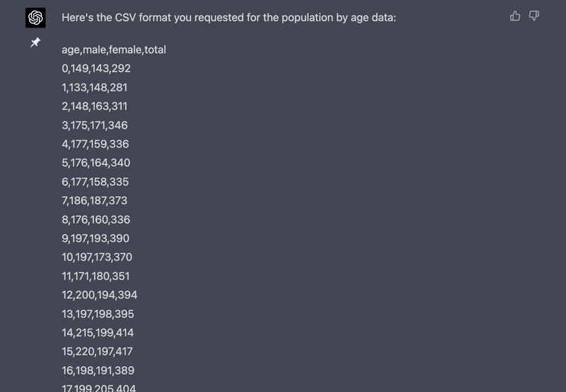Click the row 3,175,171,346

(95, 125)
